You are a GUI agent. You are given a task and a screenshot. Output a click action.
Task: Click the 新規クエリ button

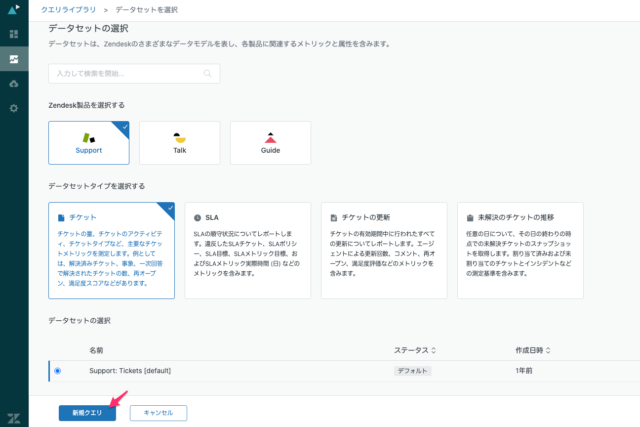click(x=87, y=413)
